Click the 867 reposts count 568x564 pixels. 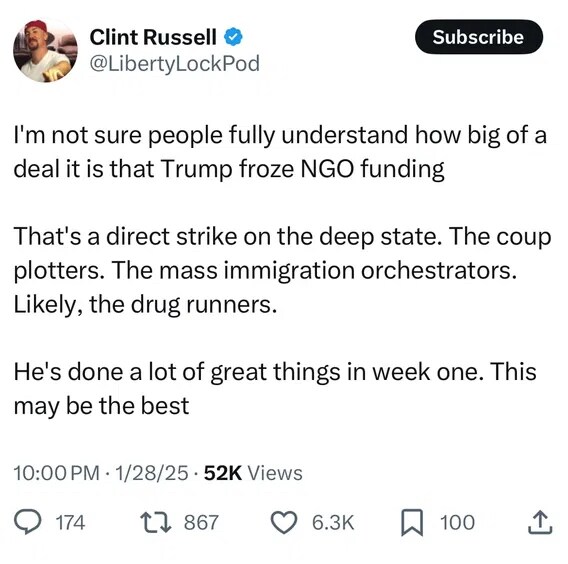point(201,522)
